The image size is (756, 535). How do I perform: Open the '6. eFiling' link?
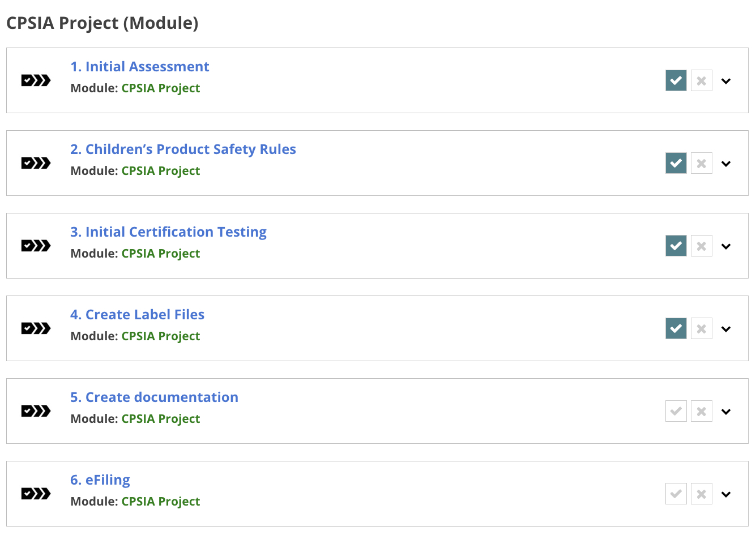click(100, 480)
